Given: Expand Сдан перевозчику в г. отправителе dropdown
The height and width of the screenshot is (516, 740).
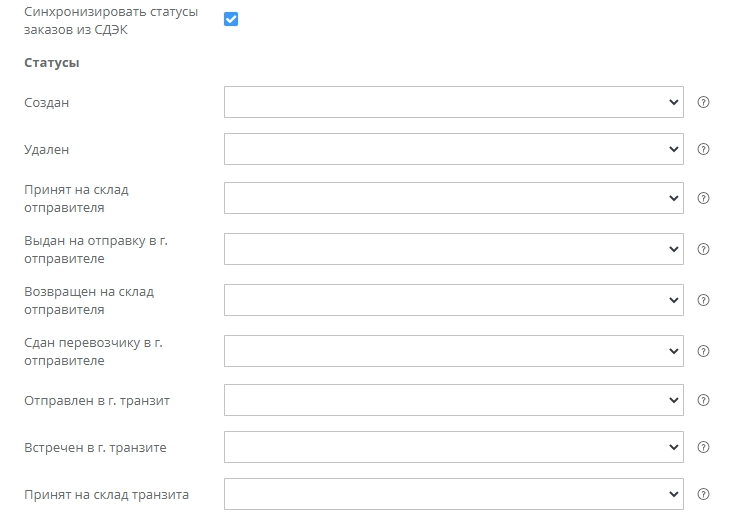Looking at the screenshot, I should [453, 351].
